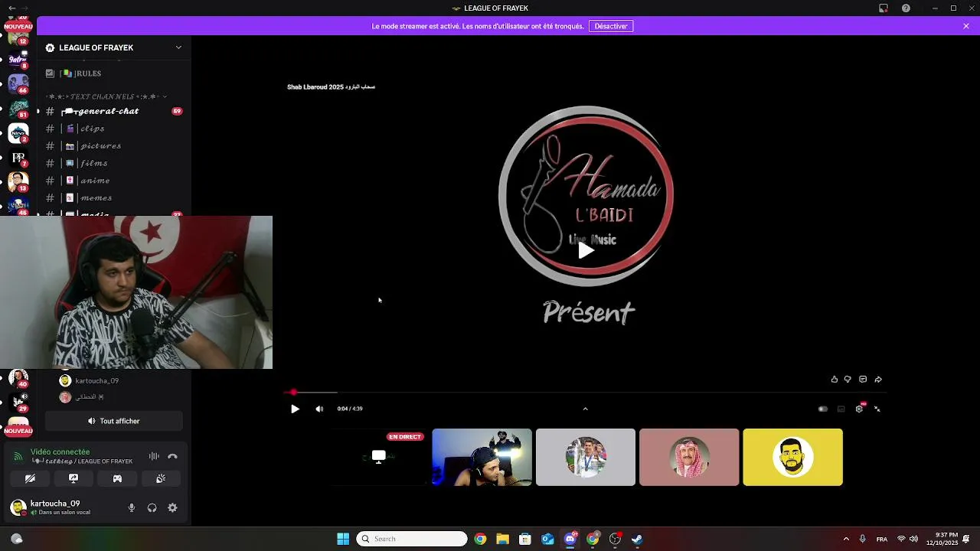Click the Vidéo connectée status text
Viewport: 980px width, 551px height.
(60, 452)
